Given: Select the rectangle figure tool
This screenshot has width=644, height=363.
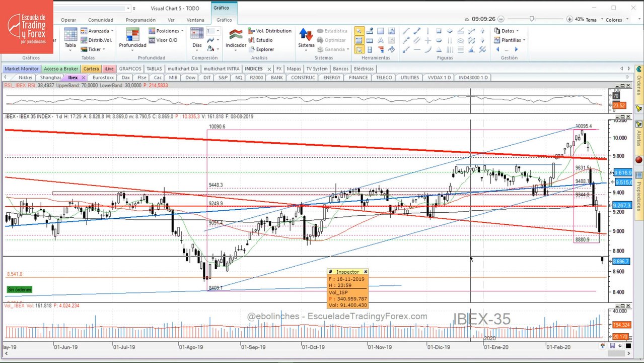Looking at the screenshot, I should click(x=439, y=31).
